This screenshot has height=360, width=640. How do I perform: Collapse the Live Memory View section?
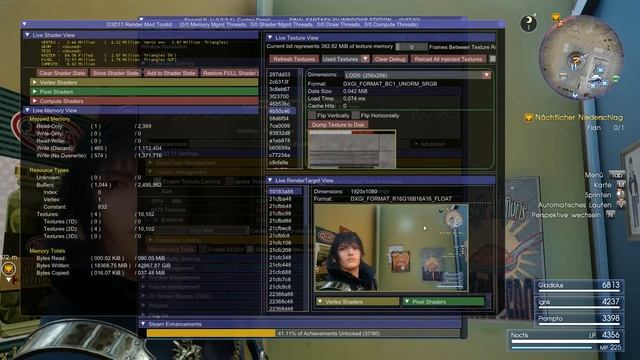coord(27,110)
